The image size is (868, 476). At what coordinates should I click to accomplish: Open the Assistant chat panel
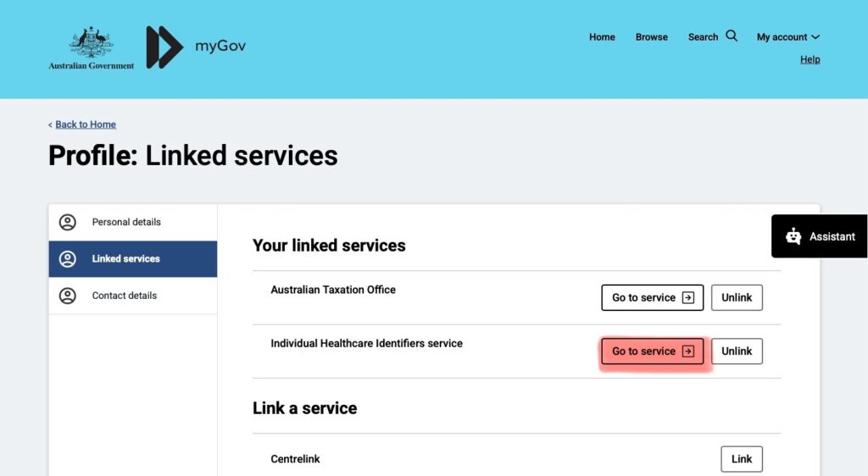pyautogui.click(x=820, y=236)
